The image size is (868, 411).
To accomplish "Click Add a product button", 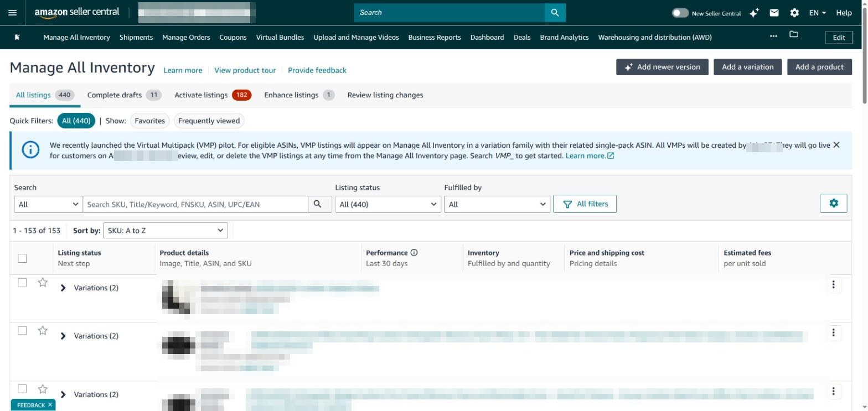I will [x=819, y=67].
